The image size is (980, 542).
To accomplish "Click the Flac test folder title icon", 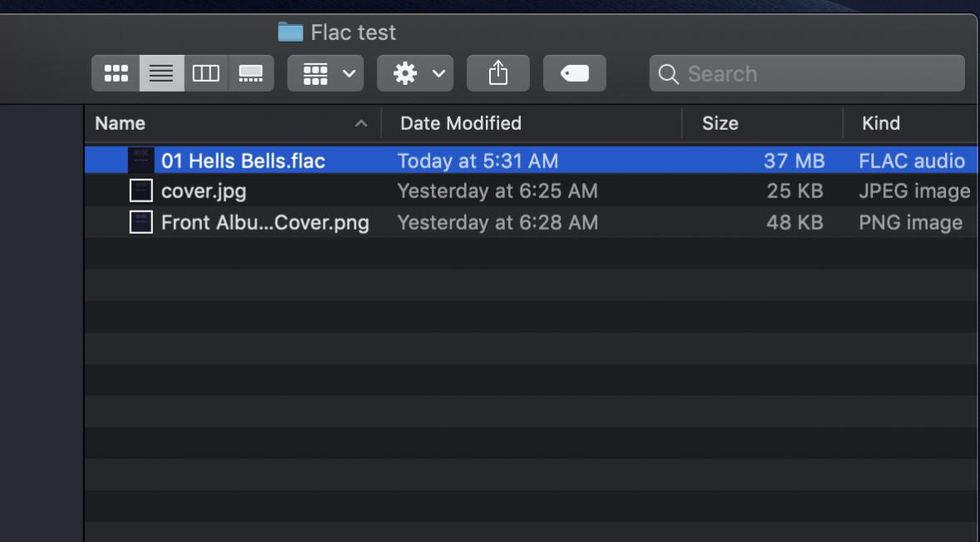I will [290, 32].
